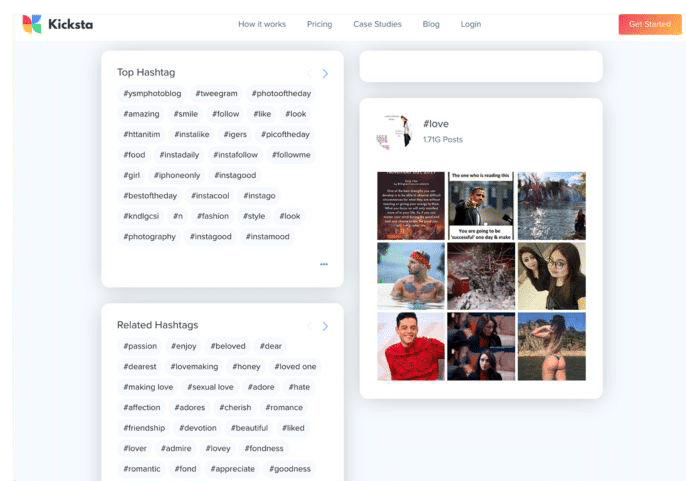The image size is (700, 494).
Task: Select the #enjoy related hashtag
Action: [x=183, y=346]
